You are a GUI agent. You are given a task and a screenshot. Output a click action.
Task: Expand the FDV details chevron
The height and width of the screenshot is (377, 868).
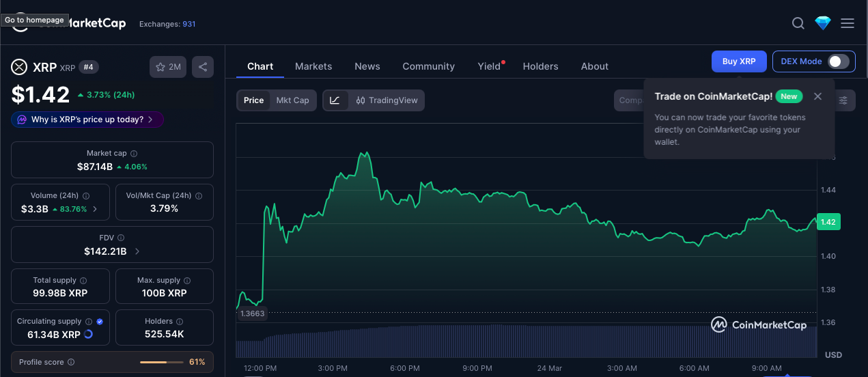(137, 251)
